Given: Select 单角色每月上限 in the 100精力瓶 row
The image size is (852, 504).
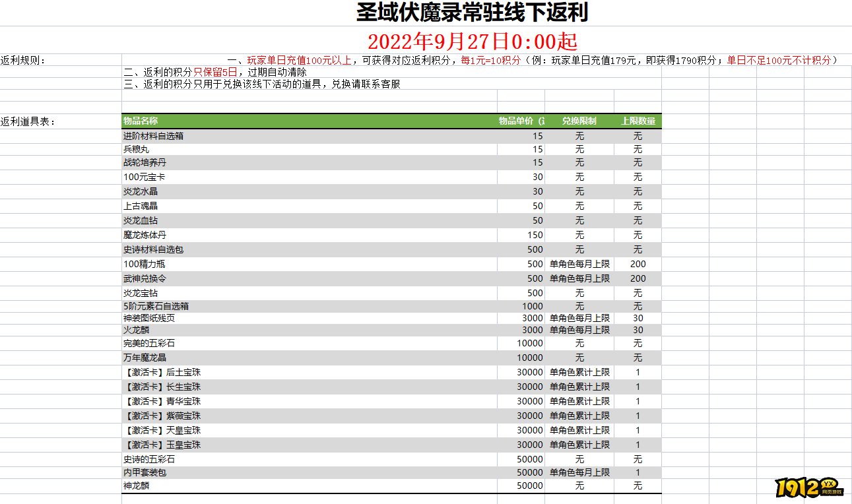Looking at the screenshot, I should [x=579, y=264].
